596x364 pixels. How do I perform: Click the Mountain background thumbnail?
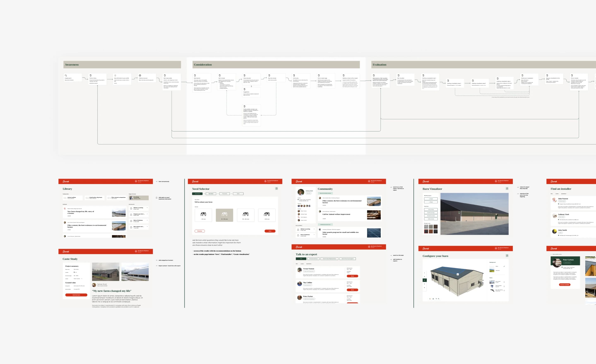coord(492,271)
